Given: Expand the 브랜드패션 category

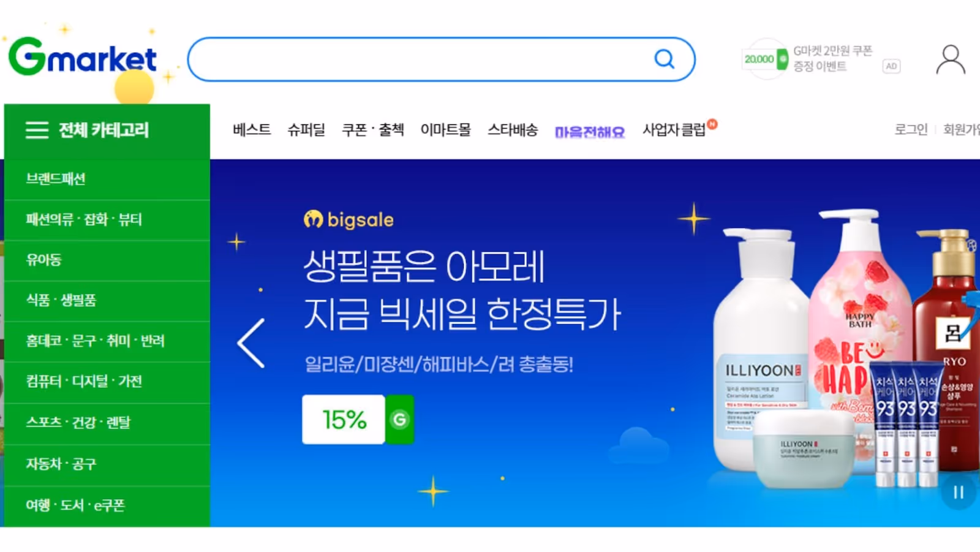Looking at the screenshot, I should pos(107,179).
